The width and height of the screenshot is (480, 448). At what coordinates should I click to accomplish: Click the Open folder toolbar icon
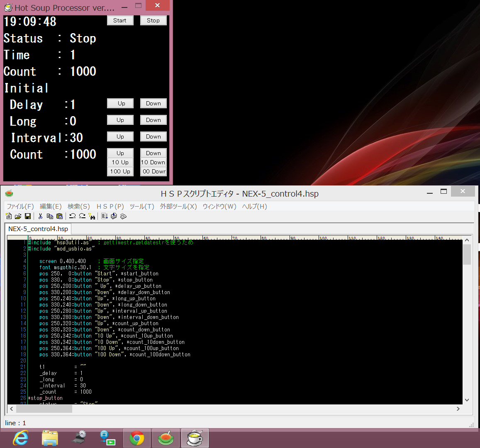tap(18, 216)
